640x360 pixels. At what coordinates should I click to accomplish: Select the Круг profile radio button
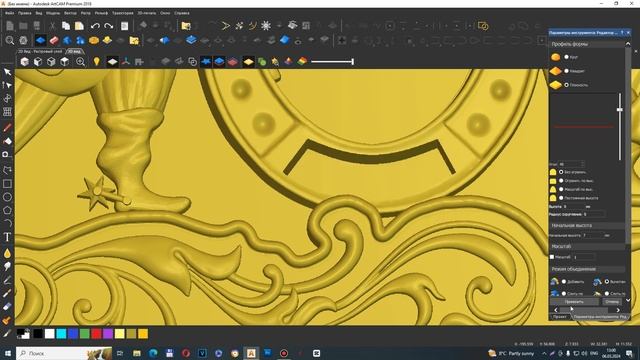(x=567, y=57)
